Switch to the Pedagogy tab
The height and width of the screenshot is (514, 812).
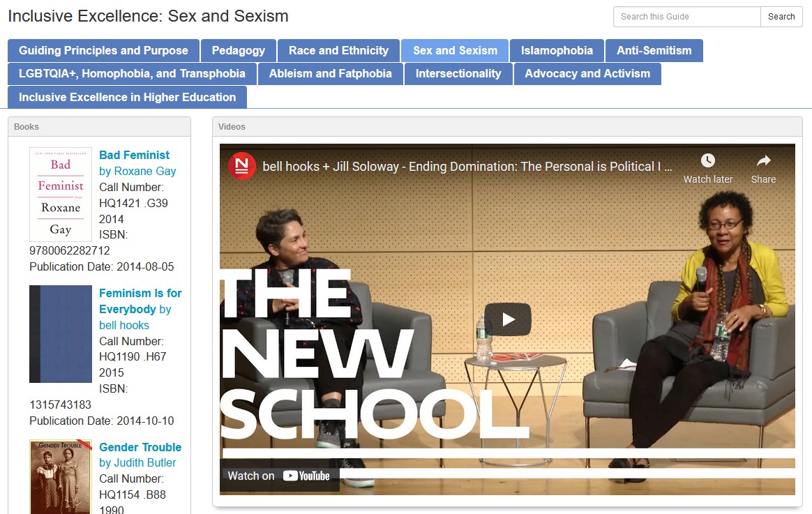(238, 50)
